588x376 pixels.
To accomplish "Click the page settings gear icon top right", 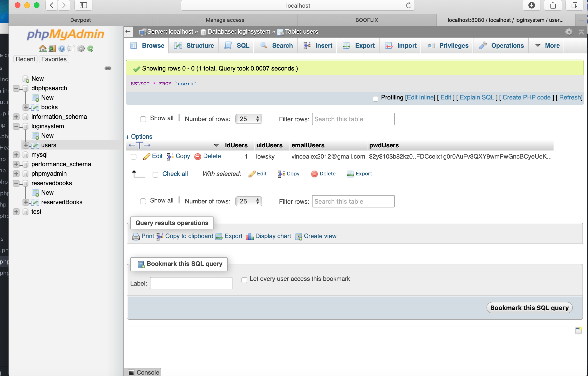I will tap(569, 32).
